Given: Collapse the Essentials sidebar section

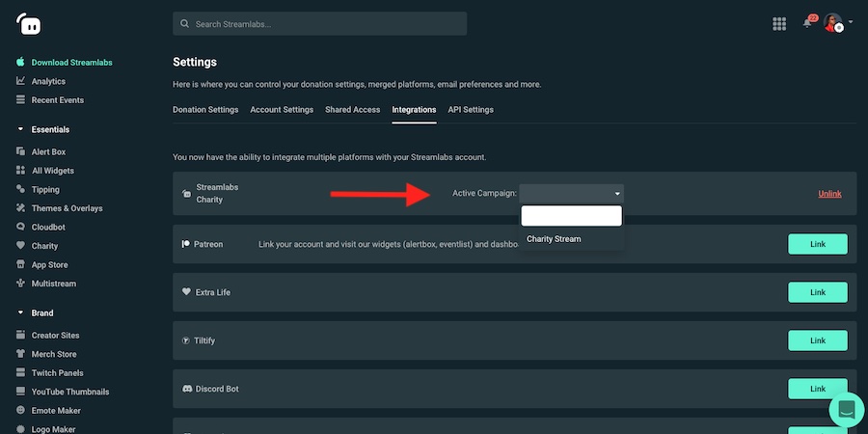Looking at the screenshot, I should point(21,129).
